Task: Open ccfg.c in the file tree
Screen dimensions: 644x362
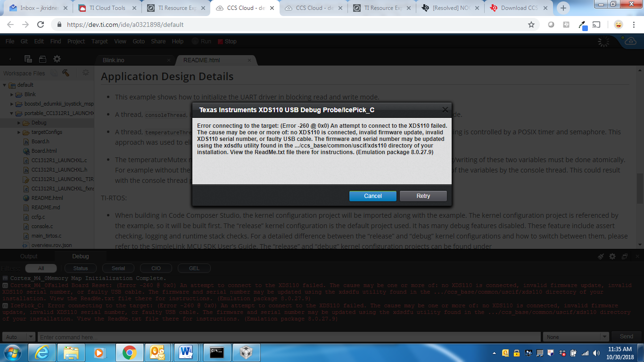Action: [x=38, y=217]
